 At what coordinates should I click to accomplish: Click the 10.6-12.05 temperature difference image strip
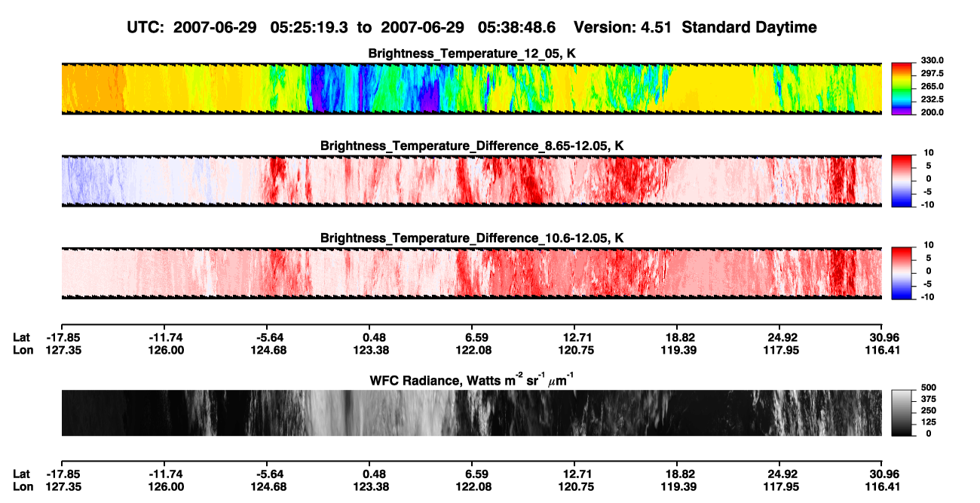(472, 273)
